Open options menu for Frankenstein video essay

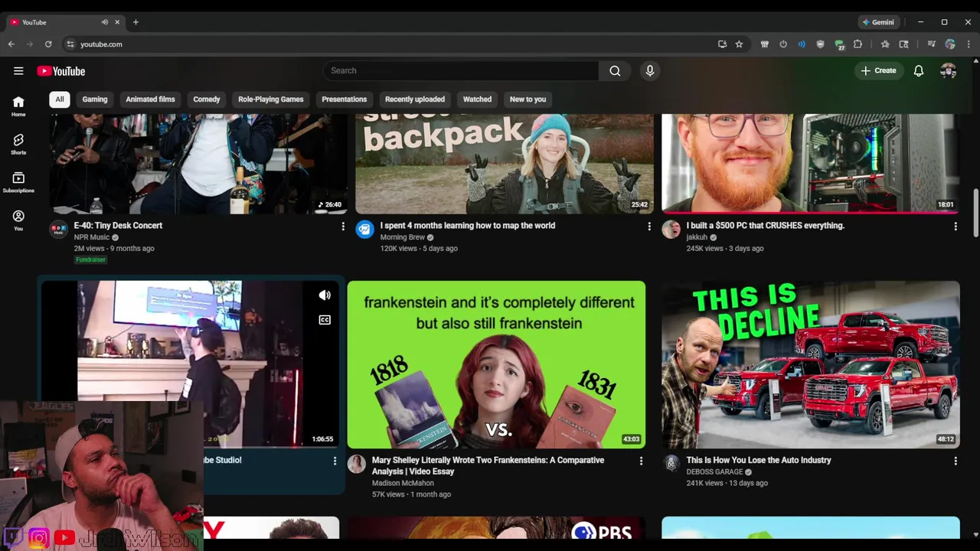[642, 461]
